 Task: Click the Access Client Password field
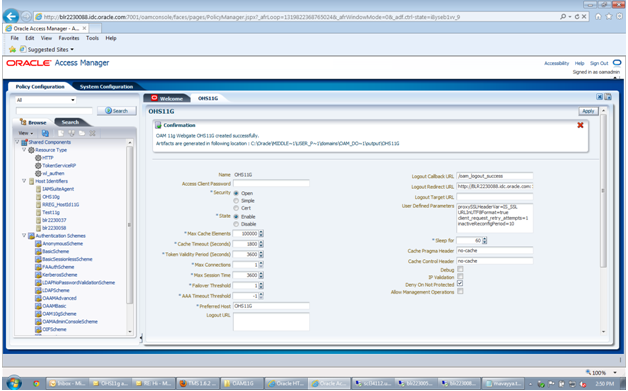(271, 183)
